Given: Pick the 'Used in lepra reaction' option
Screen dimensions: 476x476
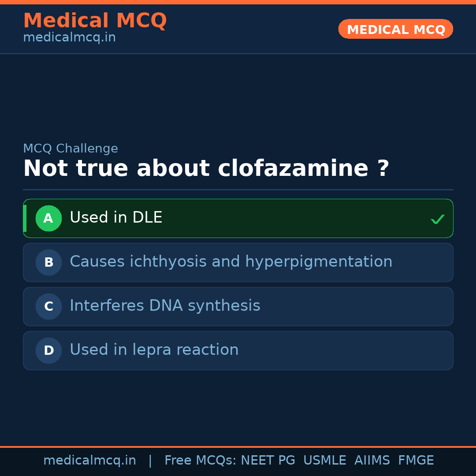Looking at the screenshot, I should [x=154, y=350].
